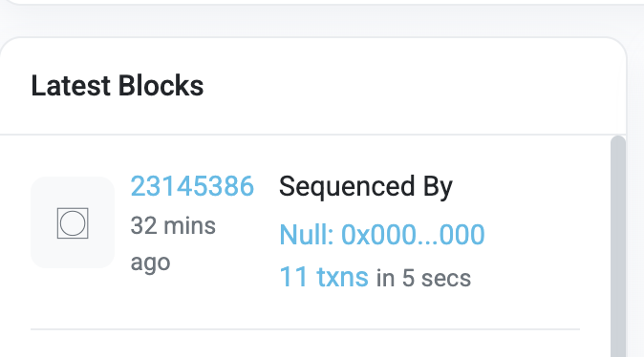The image size is (644, 357).
Task: Click the Latest Blocks heading
Action: point(118,86)
